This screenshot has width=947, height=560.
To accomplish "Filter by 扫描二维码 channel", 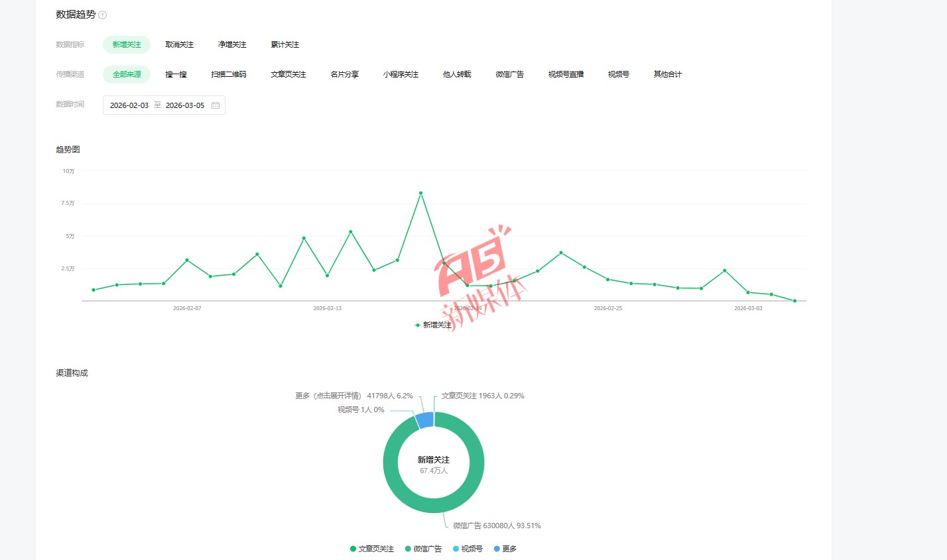I will tap(229, 74).
